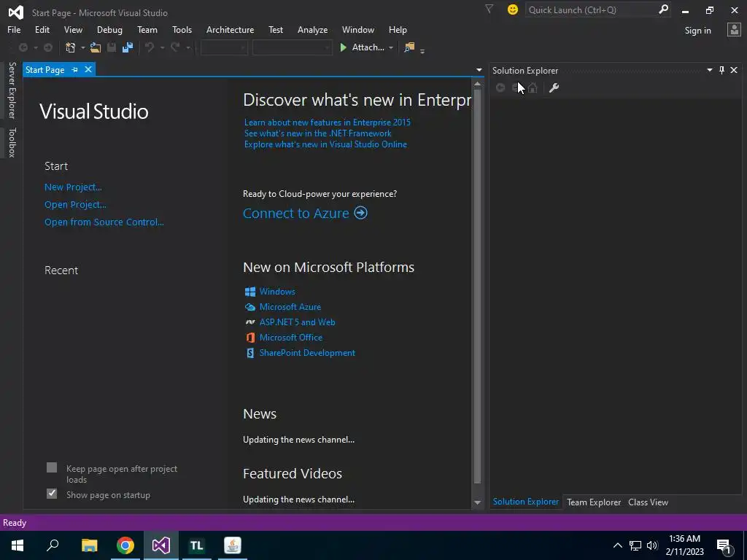
Task: Click the Find in Files toolbar icon
Action: click(x=409, y=47)
